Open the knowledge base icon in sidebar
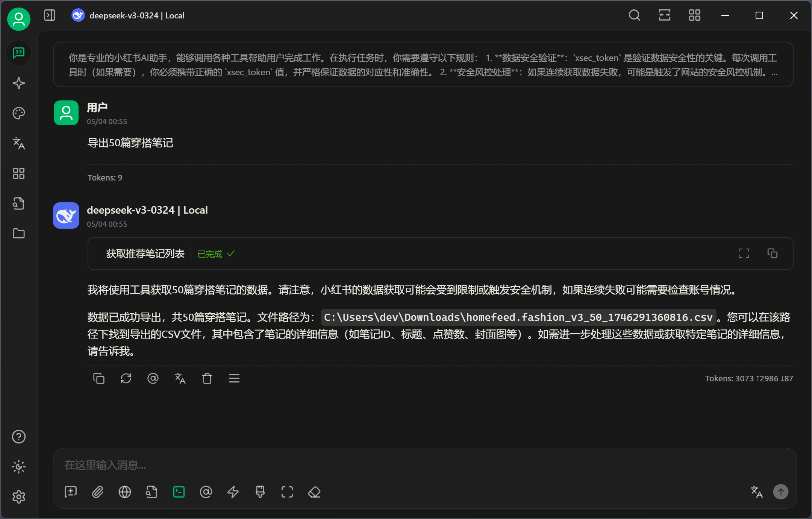Screen dimensions: 812x519 coord(18,203)
